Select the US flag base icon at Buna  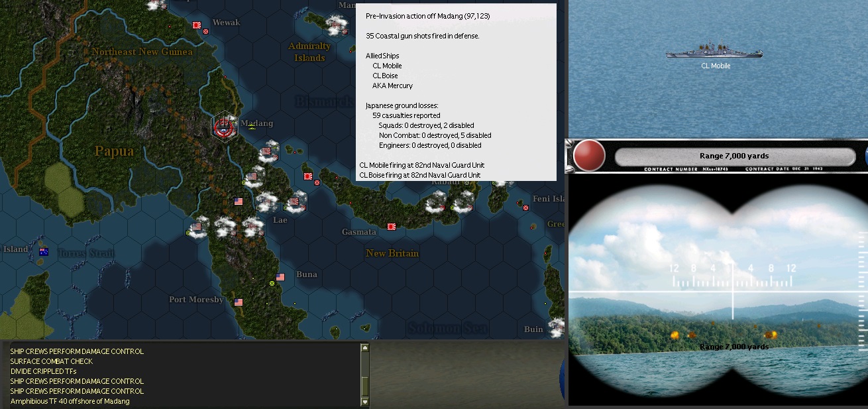click(x=280, y=277)
